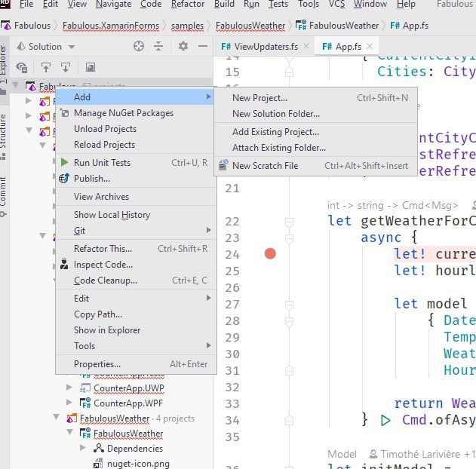
Task: Open the VCS menu in the menu bar
Action: click(x=336, y=5)
